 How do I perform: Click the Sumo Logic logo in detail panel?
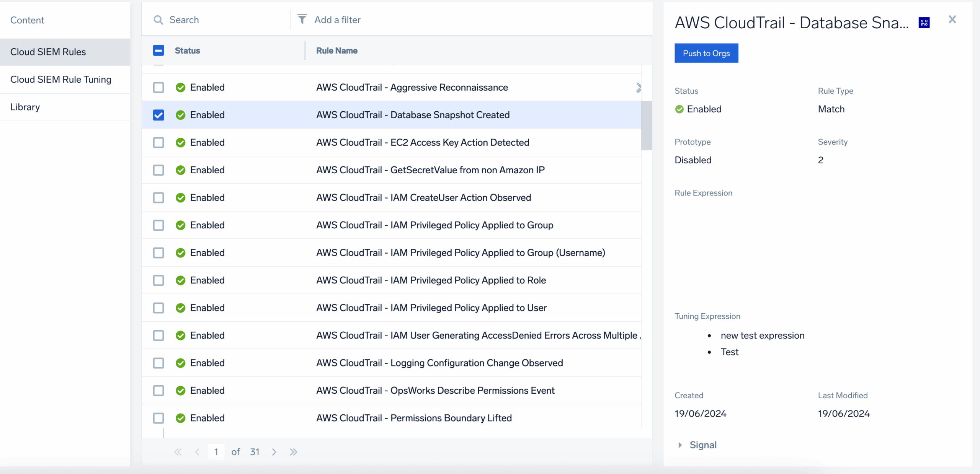pyautogui.click(x=924, y=23)
